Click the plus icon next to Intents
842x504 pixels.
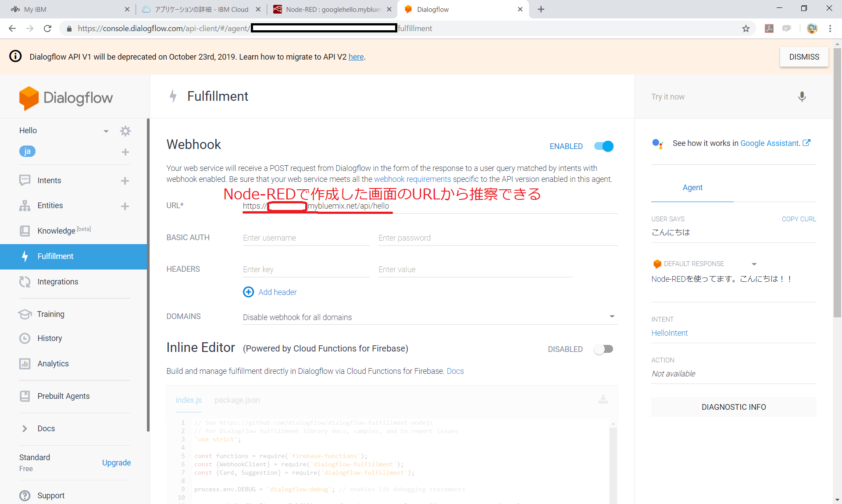pyautogui.click(x=125, y=181)
